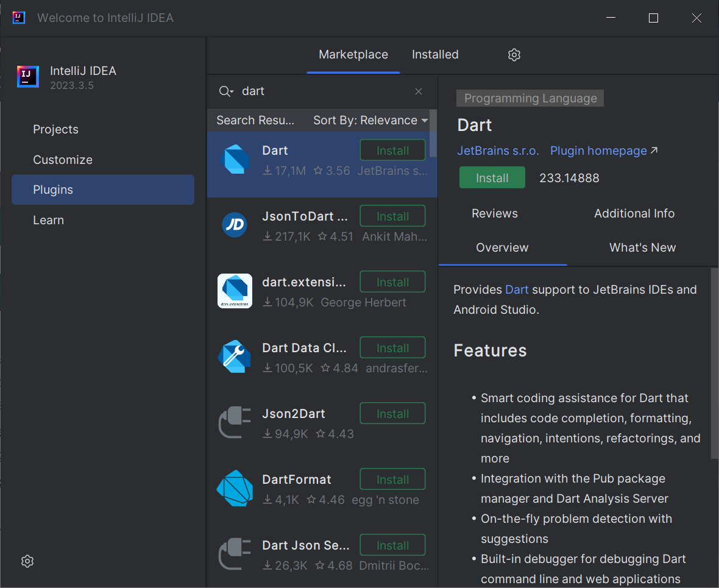Click the plugin list scrollbar
The height and width of the screenshot is (588, 719).
tap(433, 133)
